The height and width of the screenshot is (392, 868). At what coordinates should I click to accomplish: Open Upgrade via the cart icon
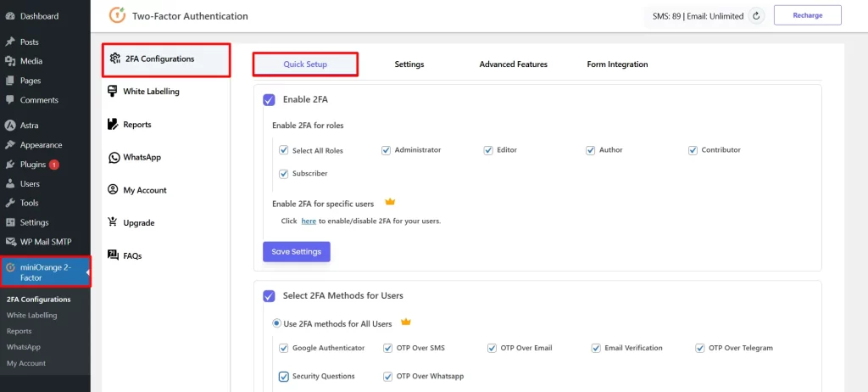pos(114,222)
